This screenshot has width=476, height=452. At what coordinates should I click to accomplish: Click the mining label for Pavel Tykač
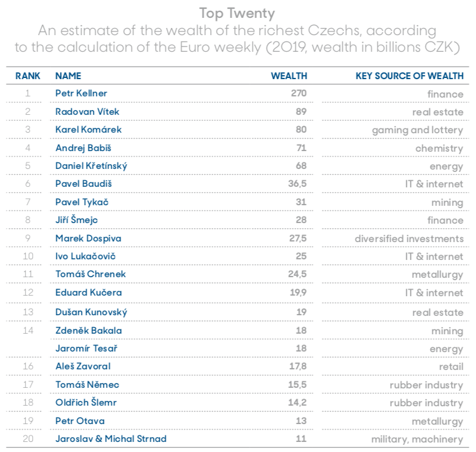point(447,203)
